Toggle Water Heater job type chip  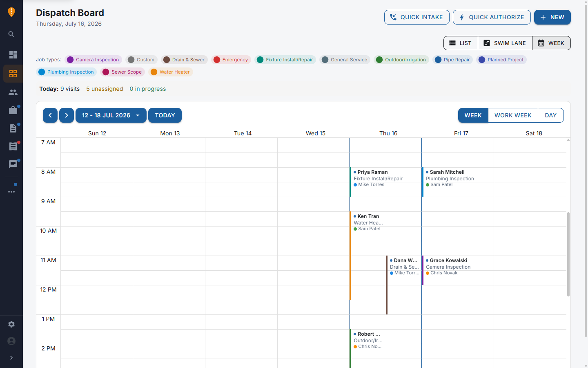tap(171, 72)
